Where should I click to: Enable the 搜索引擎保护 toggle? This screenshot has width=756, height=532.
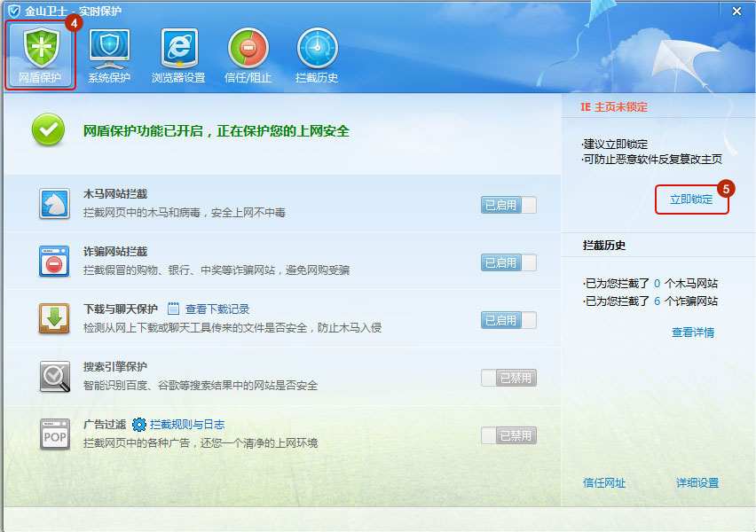pyautogui.click(x=508, y=378)
